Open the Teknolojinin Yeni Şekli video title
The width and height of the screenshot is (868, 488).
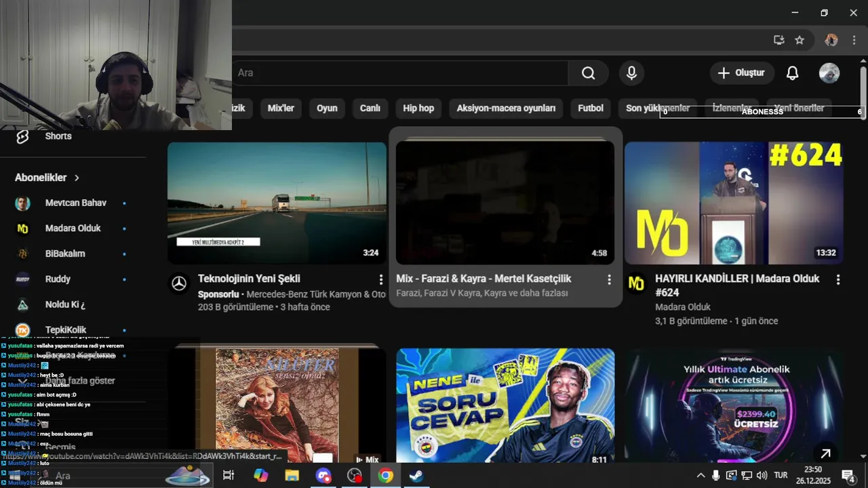pos(249,279)
